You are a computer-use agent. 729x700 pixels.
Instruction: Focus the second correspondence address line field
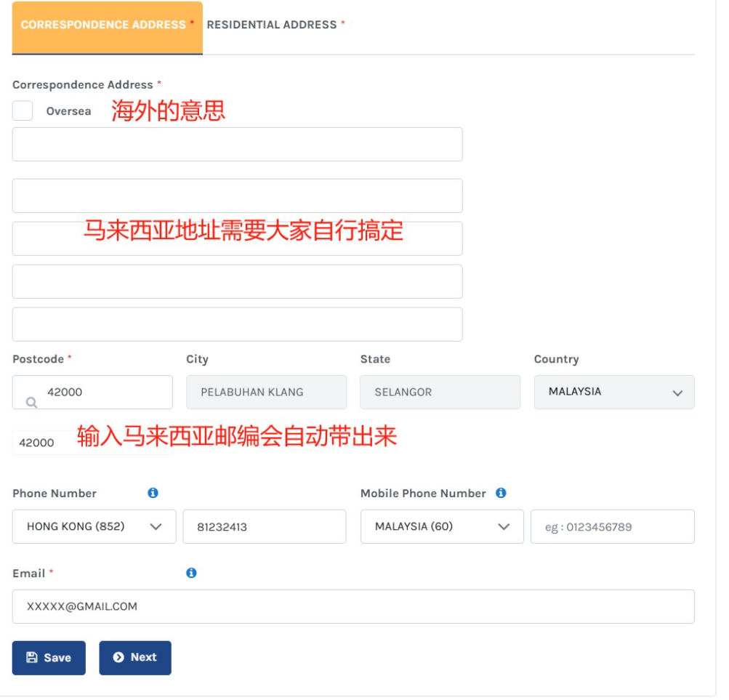tap(237, 196)
